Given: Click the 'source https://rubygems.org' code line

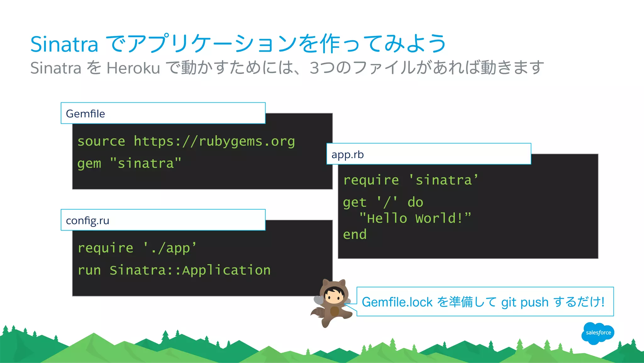Looking at the screenshot, I should (186, 141).
